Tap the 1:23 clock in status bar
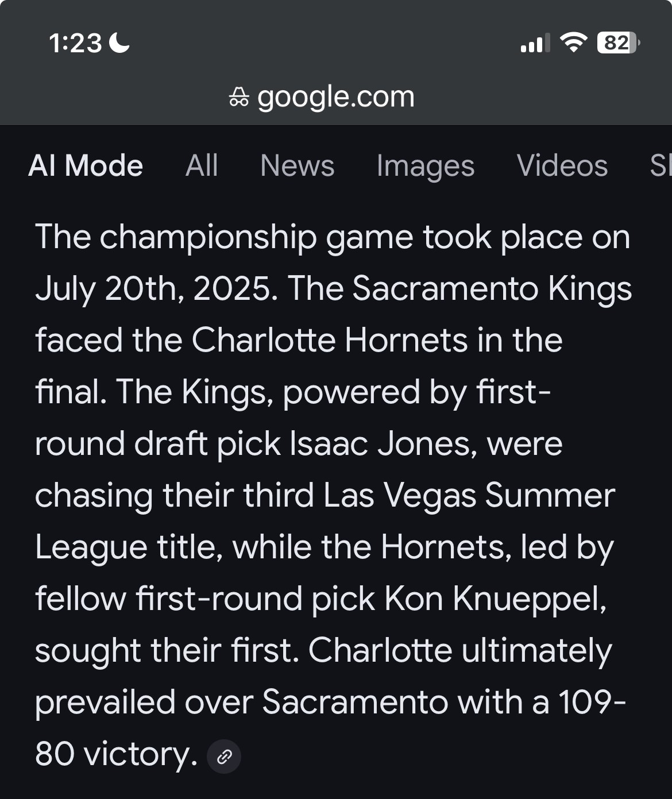The height and width of the screenshot is (799, 672). pyautogui.click(x=75, y=43)
